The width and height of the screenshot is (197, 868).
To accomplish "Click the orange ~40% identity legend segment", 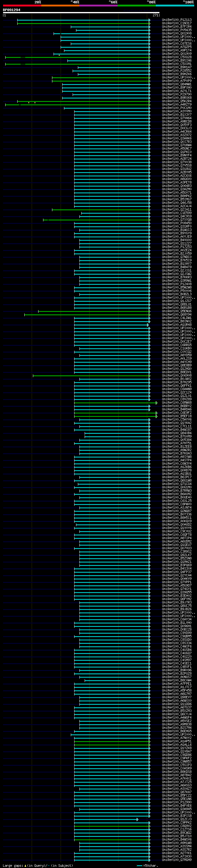I will [60, 6].
